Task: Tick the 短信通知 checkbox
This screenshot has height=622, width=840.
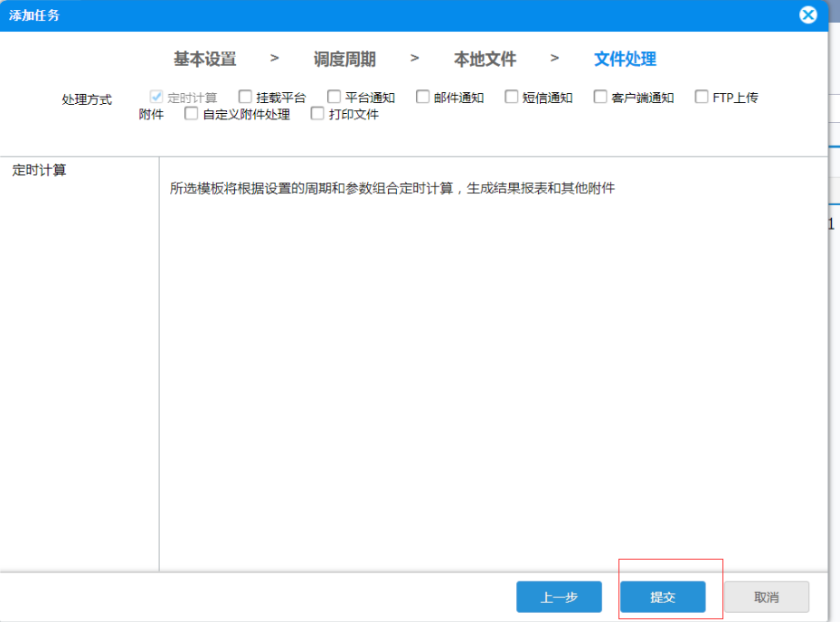Action: tap(512, 97)
